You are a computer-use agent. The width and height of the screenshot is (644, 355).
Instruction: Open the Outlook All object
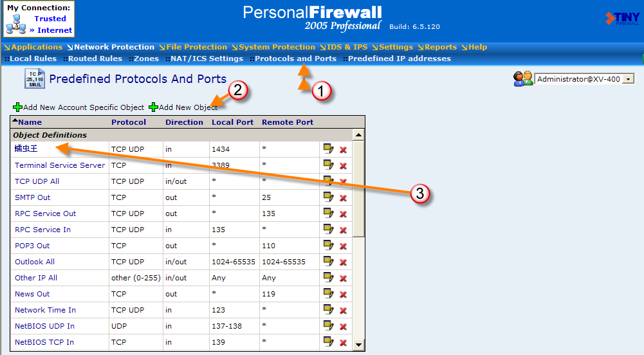tap(35, 262)
